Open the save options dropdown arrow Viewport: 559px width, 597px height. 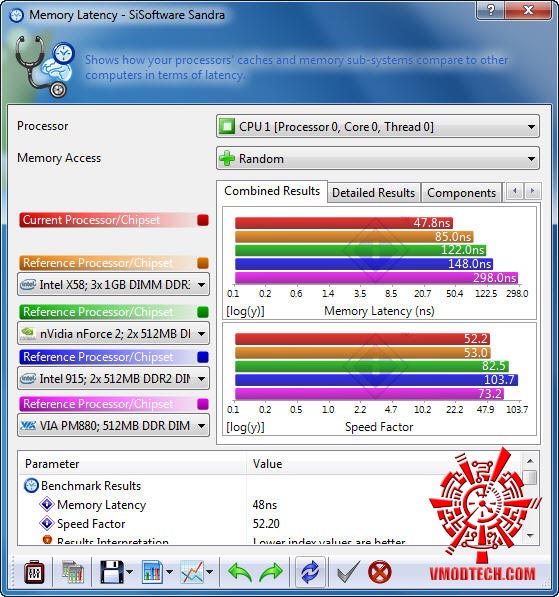click(x=129, y=572)
